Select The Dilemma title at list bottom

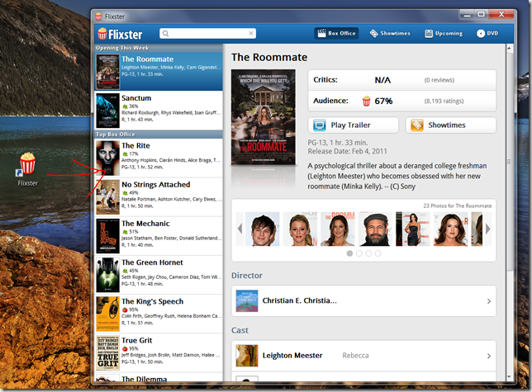[145, 379]
